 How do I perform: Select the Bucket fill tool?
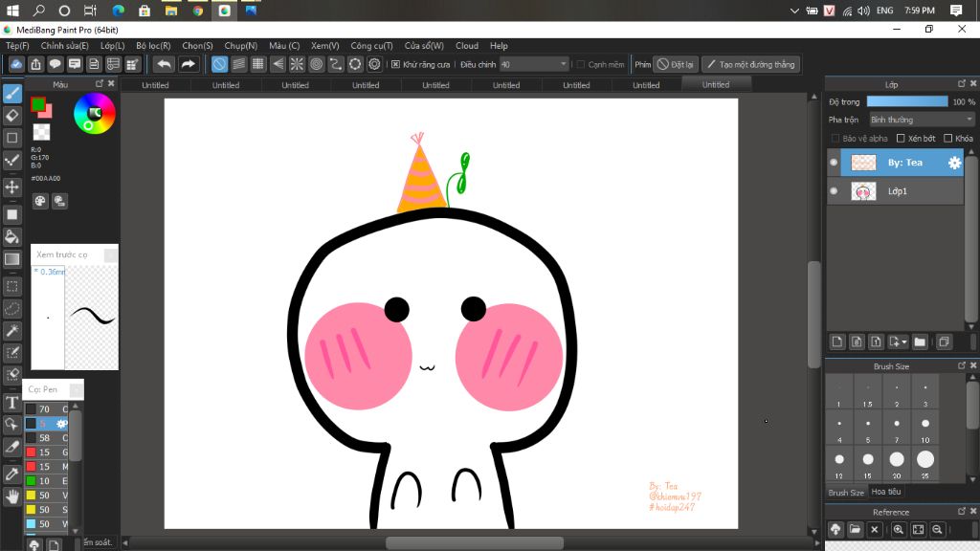pyautogui.click(x=12, y=237)
